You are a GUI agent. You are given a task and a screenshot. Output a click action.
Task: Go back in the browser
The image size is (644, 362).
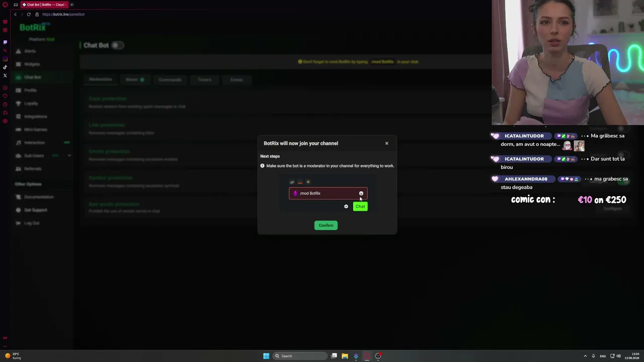15,14
